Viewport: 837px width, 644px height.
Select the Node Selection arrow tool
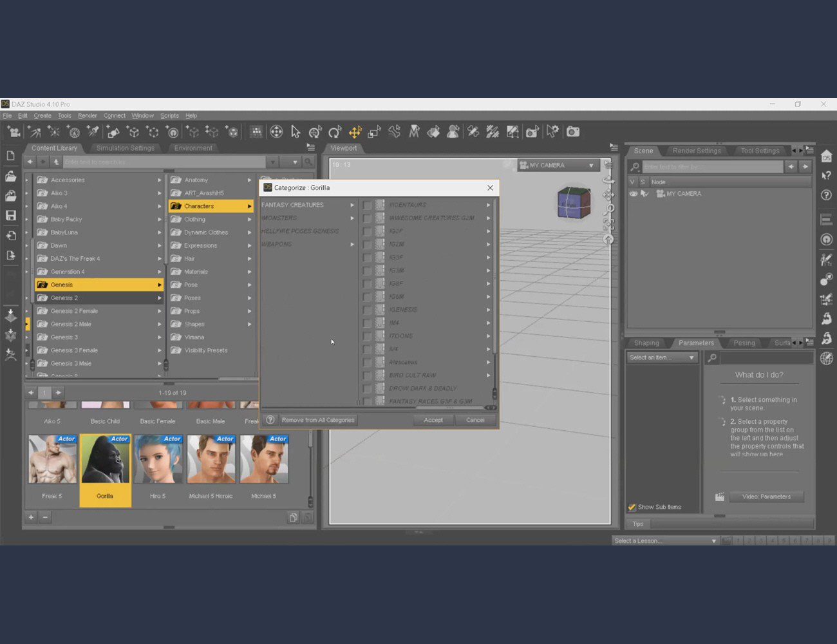pyautogui.click(x=296, y=132)
